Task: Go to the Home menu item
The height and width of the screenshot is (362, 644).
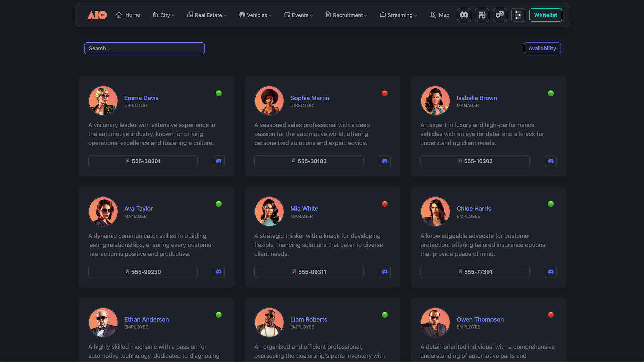Action: pos(128,15)
